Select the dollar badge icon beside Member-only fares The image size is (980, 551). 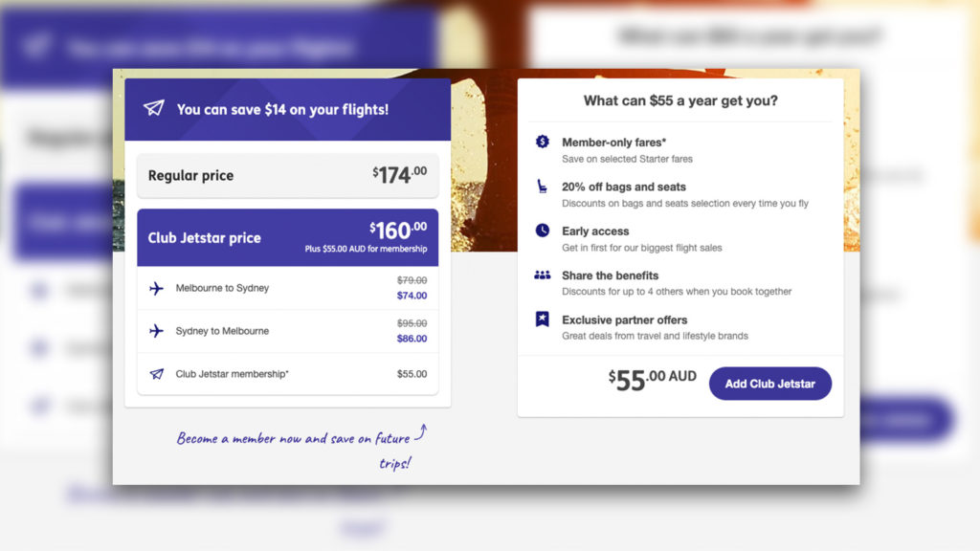[x=542, y=142]
